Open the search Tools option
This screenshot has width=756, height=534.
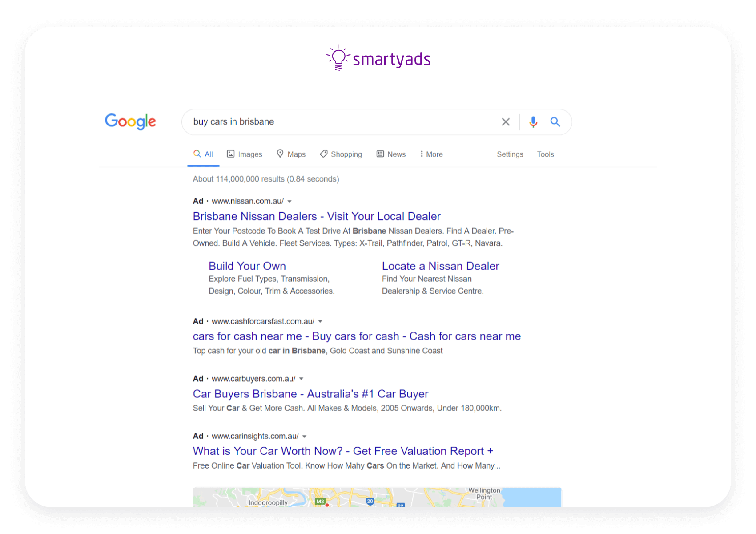pyautogui.click(x=545, y=154)
